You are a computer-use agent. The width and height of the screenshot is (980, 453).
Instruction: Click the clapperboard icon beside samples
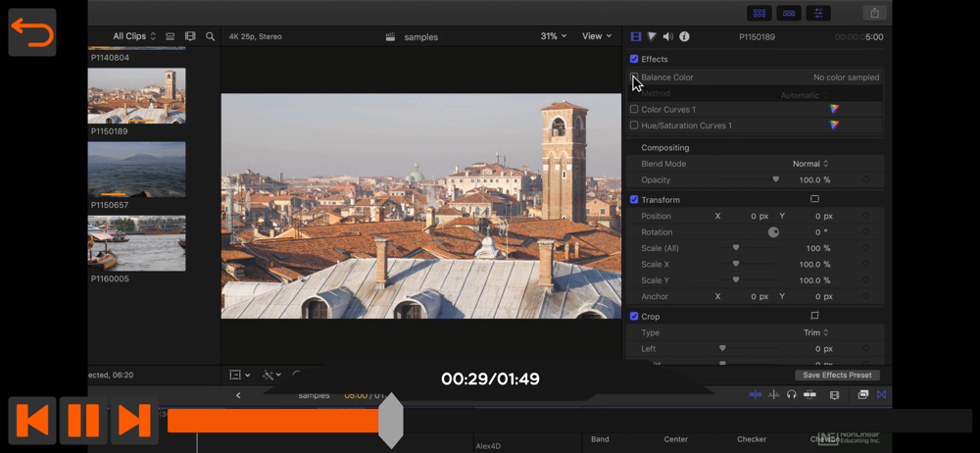click(391, 37)
